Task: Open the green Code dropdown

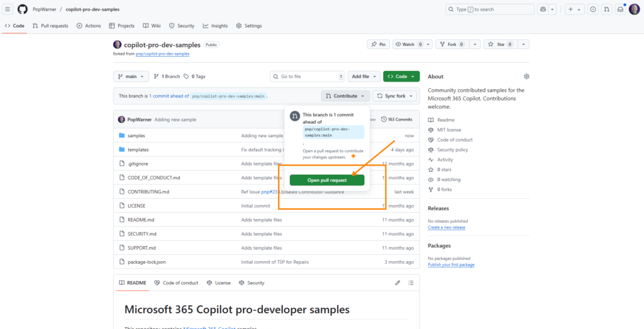Action: pos(401,76)
